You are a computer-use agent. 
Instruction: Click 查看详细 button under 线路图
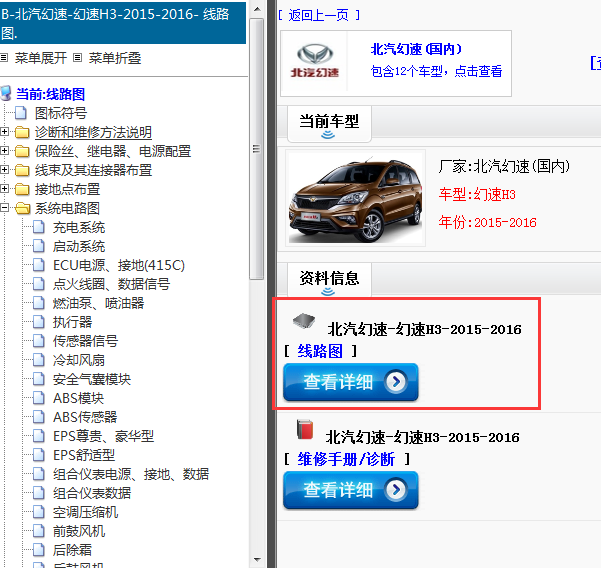coord(351,382)
